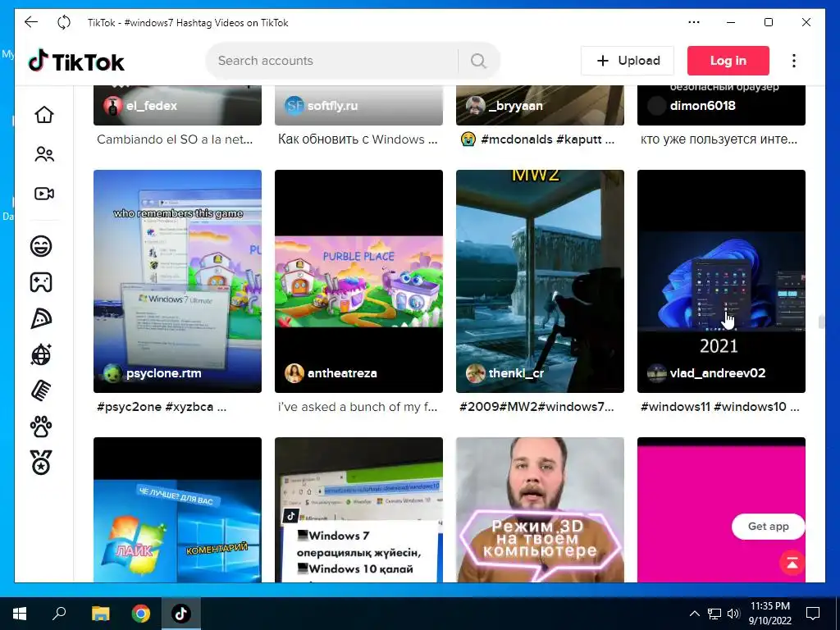Click the TikTok app icon in taskbar
Viewport: 840px width, 630px height.
[181, 614]
